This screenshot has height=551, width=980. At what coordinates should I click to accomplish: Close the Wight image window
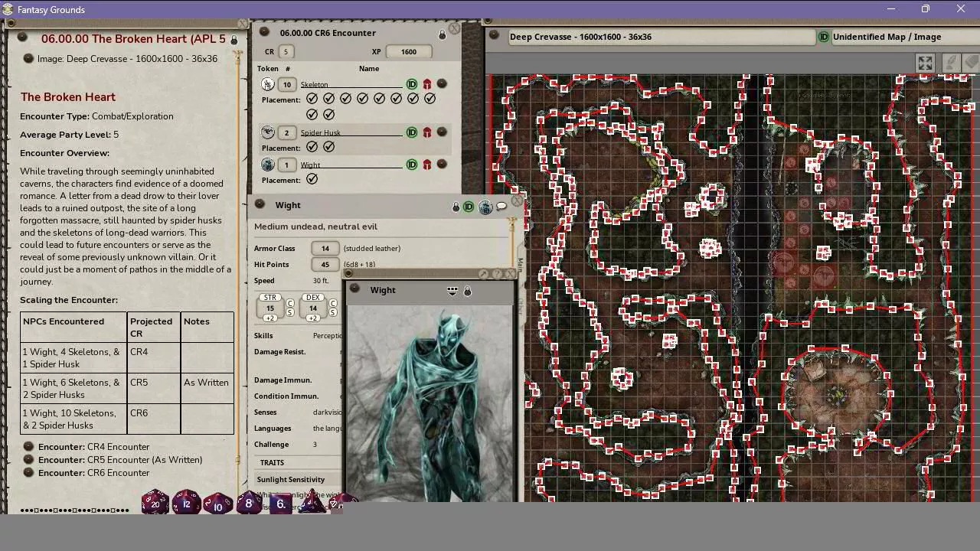(x=511, y=274)
